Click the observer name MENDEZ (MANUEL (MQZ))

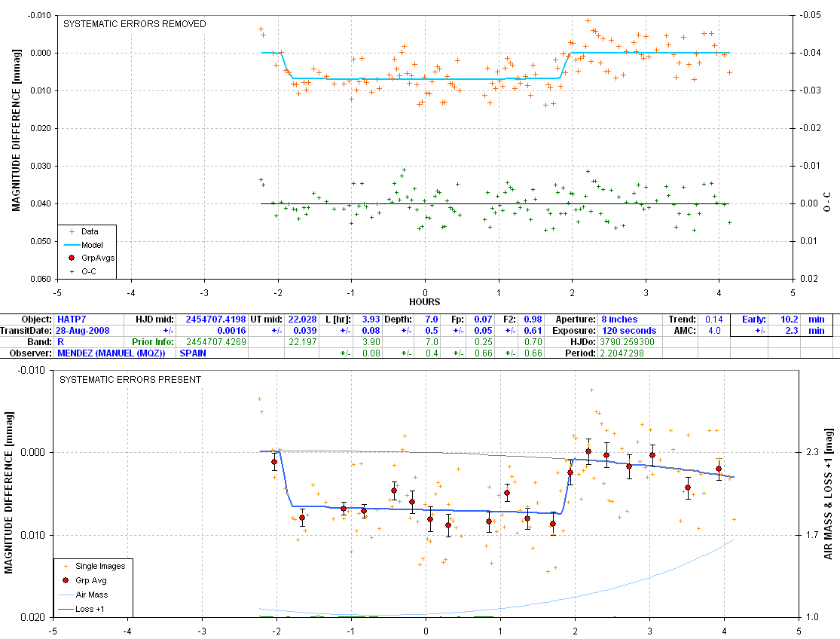[111, 353]
